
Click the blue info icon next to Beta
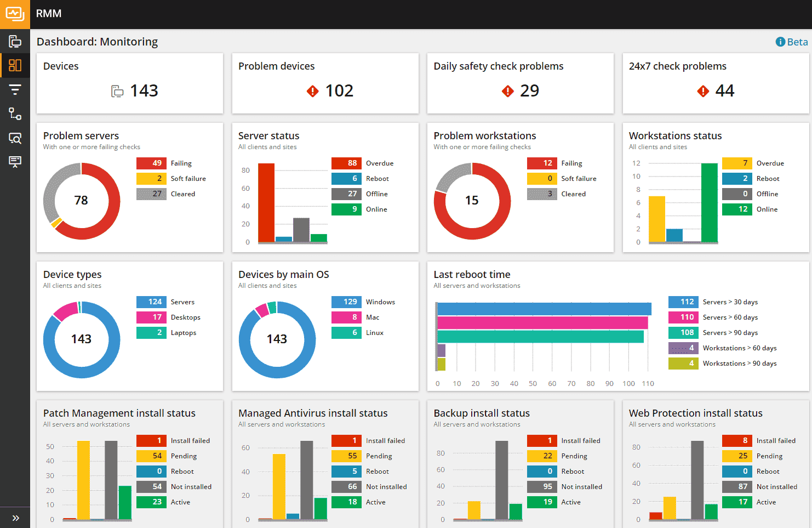point(780,41)
